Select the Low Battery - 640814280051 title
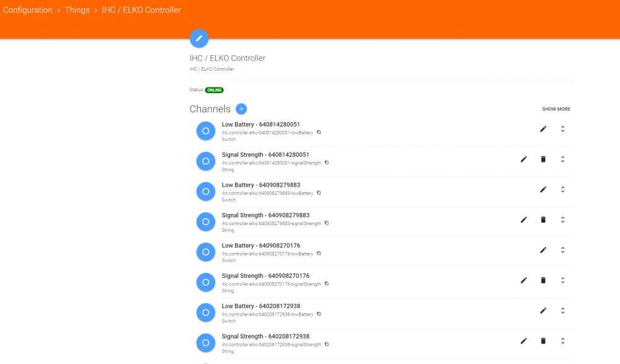This screenshot has width=620, height=364. click(260, 124)
